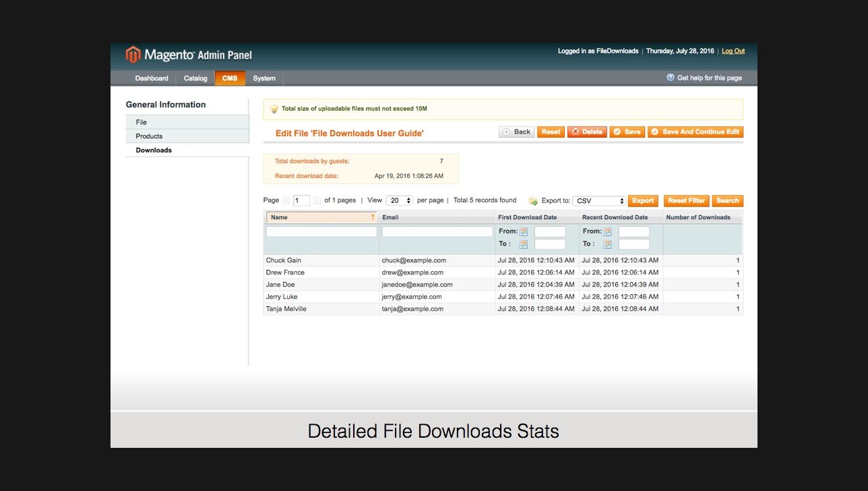Open First Download Date 'To' calendar icon
Image resolution: width=868 pixels, height=491 pixels.
[x=524, y=244]
